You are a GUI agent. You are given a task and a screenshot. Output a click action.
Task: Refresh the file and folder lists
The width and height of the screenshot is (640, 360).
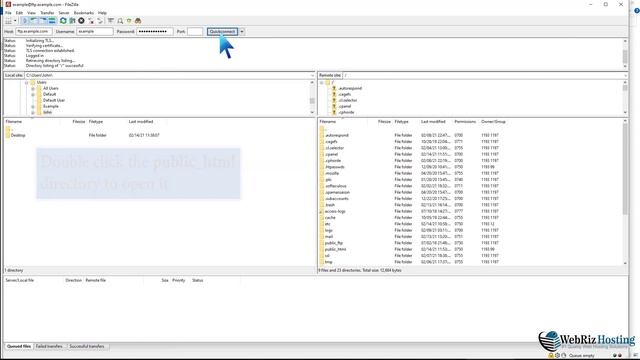[63, 21]
